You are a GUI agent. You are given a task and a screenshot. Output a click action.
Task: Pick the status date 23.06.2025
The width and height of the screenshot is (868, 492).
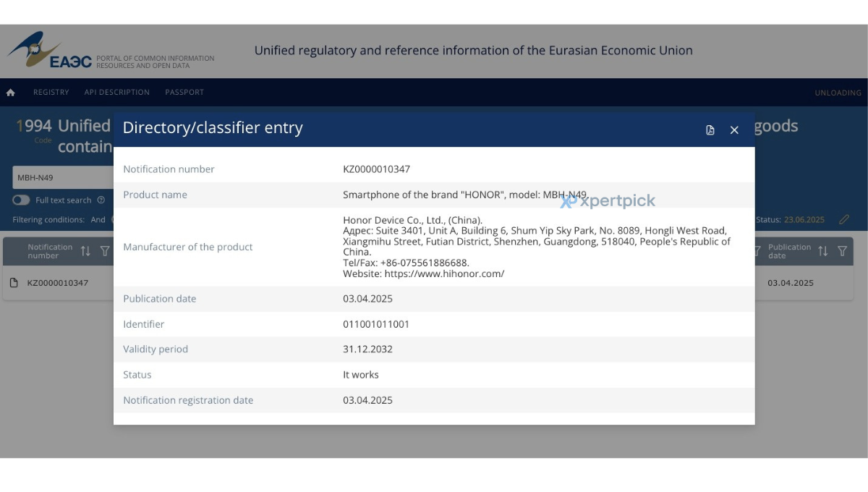click(804, 220)
